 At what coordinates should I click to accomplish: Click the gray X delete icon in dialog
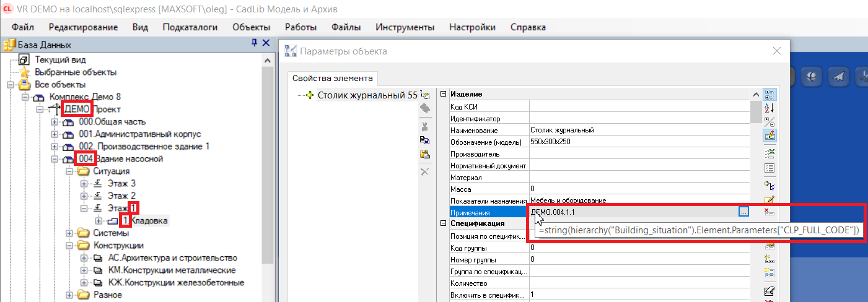tap(424, 171)
